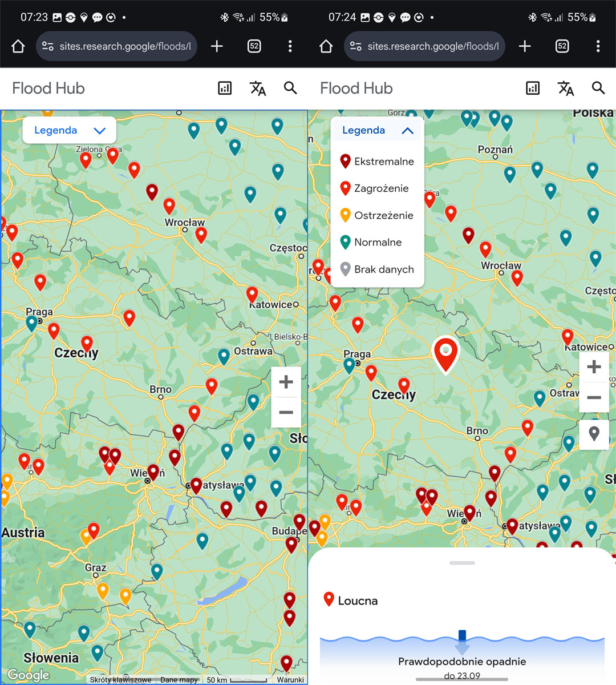Tap the translate icon on left Flood Hub
616x685 pixels.
pos(258,88)
